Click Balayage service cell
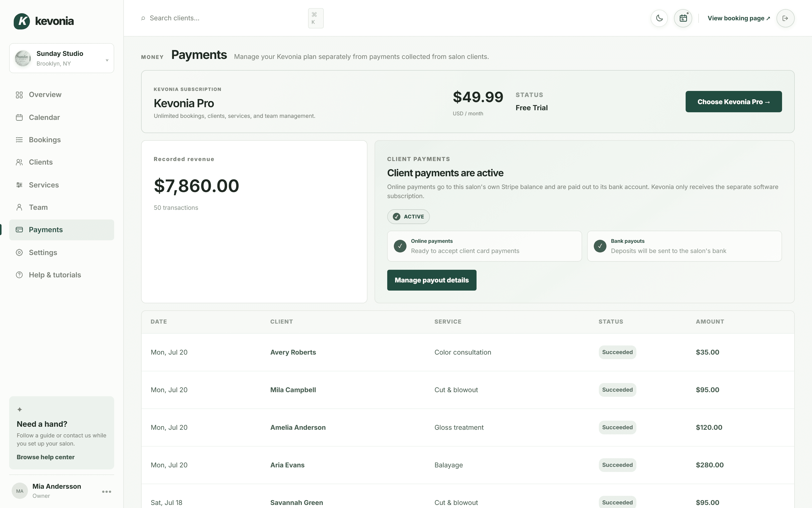 tap(449, 465)
